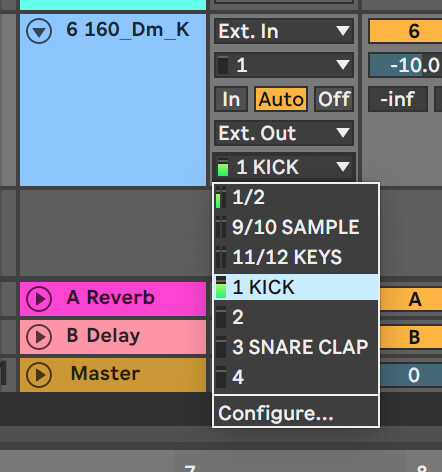This screenshot has width=442, height=472.
Task: Collapse the 6 160_Dm_K track fold arrow
Action: point(39,31)
